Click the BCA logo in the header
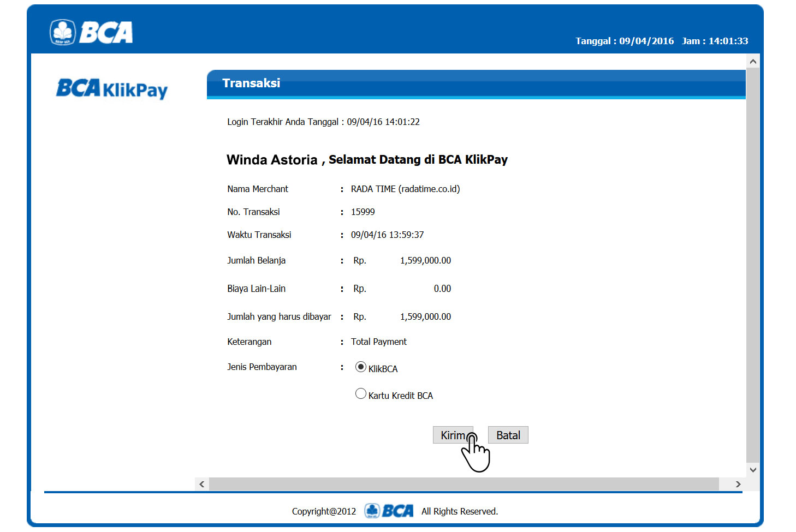The image size is (796, 532). [91, 32]
